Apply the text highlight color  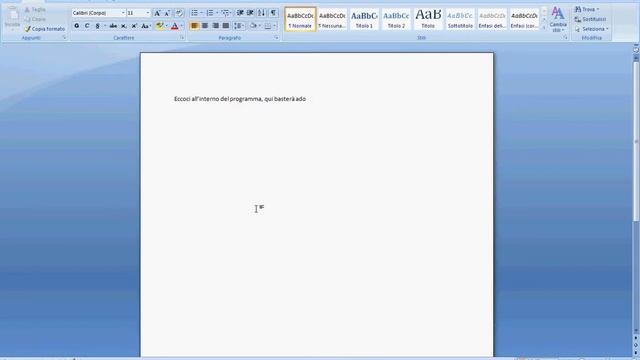pos(159,26)
